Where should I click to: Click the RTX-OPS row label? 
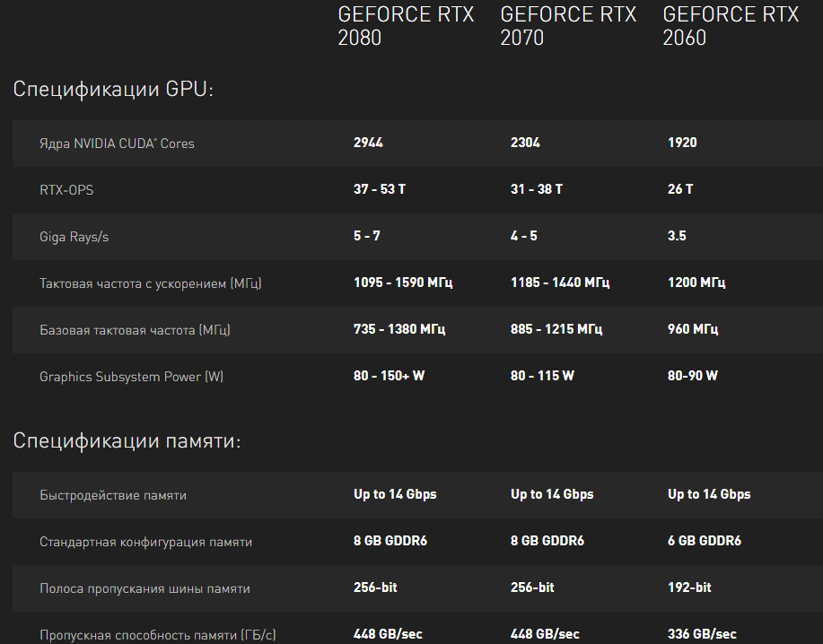tap(66, 190)
